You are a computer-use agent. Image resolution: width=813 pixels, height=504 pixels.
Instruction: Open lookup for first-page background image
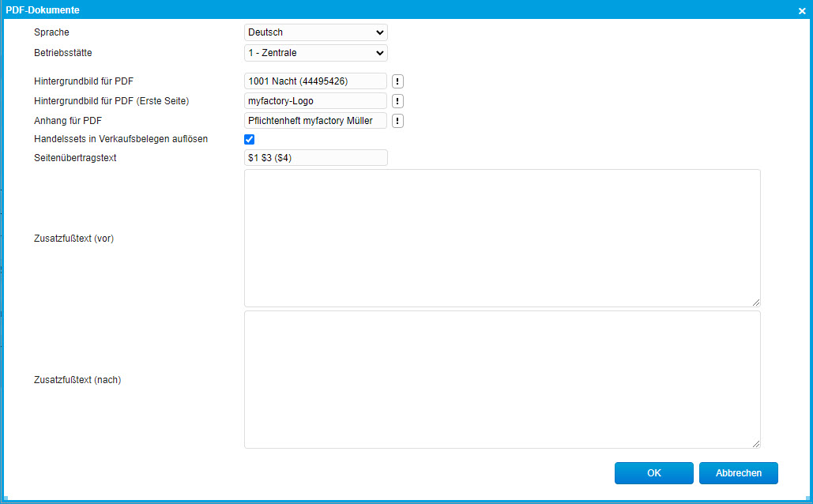point(398,101)
